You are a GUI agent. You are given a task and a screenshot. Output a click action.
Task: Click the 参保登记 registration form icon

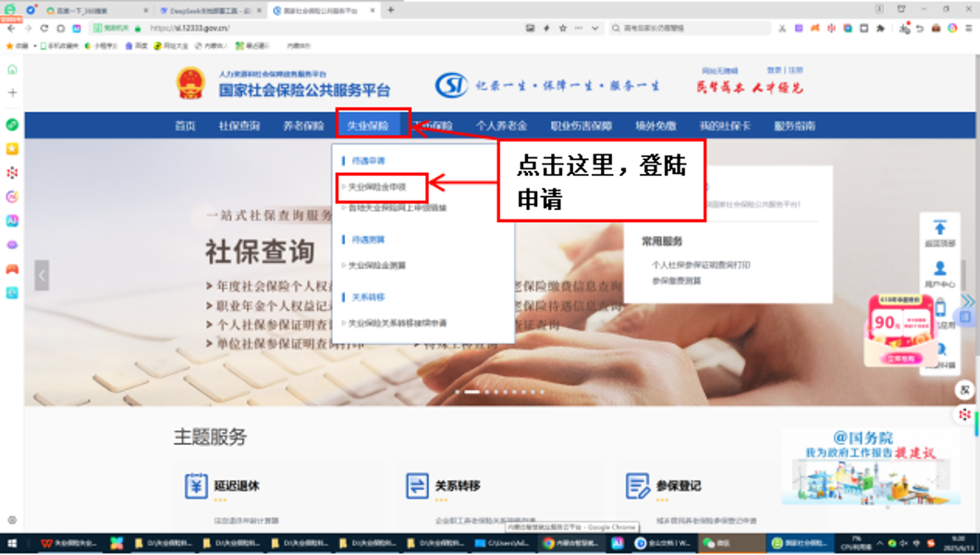[637, 486]
